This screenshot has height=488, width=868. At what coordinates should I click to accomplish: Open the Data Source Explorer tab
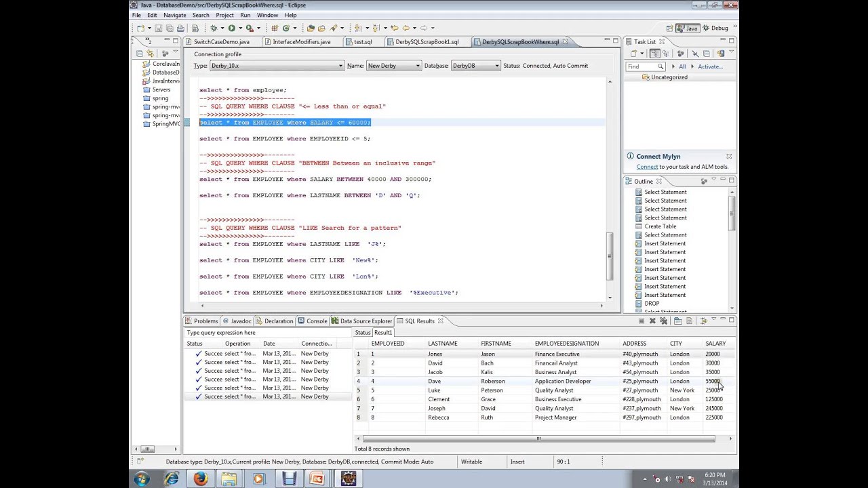click(x=361, y=321)
